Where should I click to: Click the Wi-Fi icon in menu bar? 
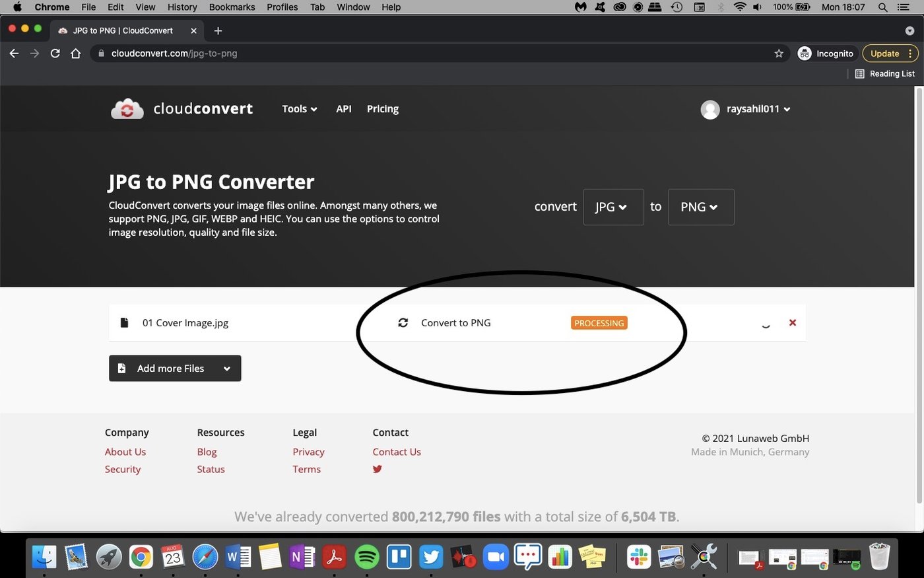click(x=740, y=7)
